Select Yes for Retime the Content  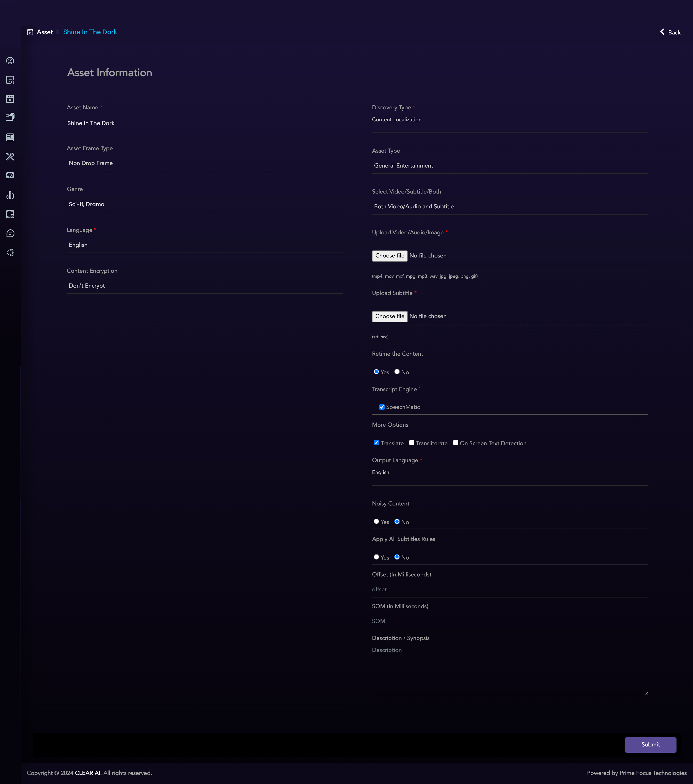[376, 372]
